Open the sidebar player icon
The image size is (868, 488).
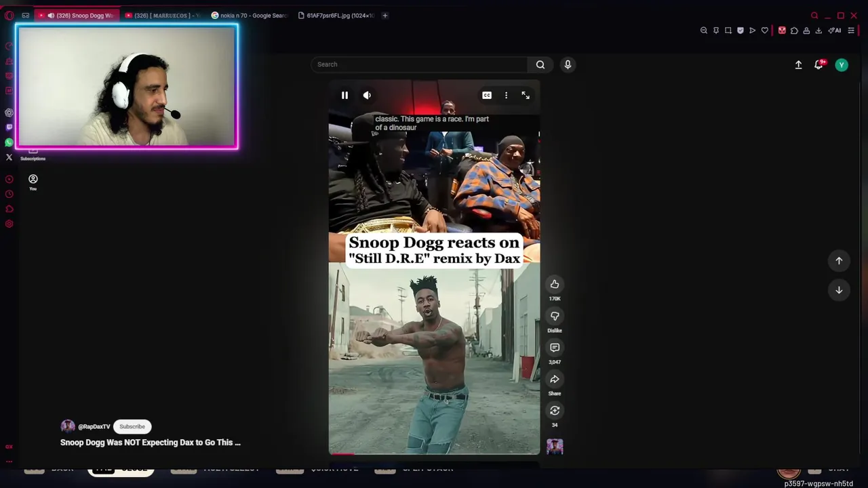point(9,180)
